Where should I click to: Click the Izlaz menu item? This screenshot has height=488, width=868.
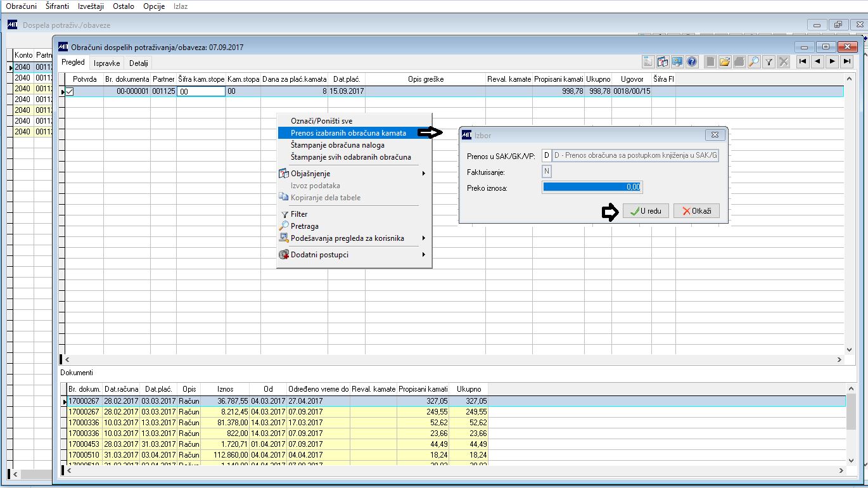coord(181,6)
